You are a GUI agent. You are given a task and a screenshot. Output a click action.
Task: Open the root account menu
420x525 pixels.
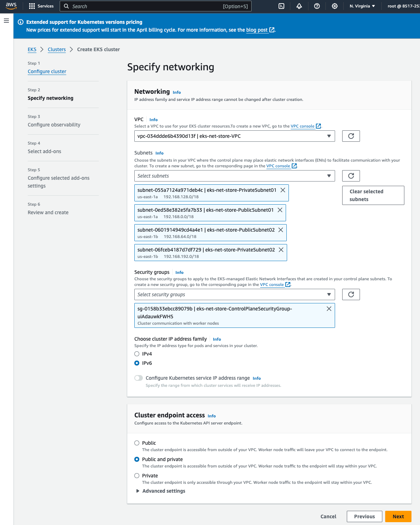(404, 6)
